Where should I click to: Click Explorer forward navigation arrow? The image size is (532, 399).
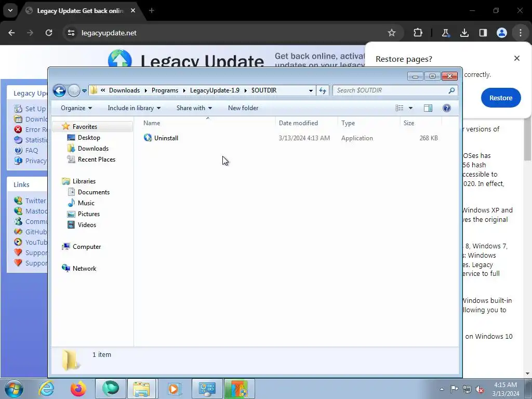[x=74, y=90]
